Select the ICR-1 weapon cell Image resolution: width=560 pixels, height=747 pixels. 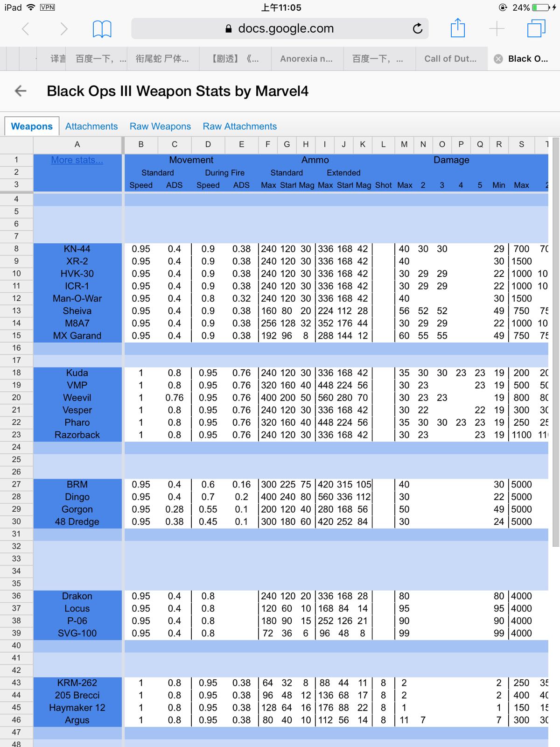coord(77,286)
